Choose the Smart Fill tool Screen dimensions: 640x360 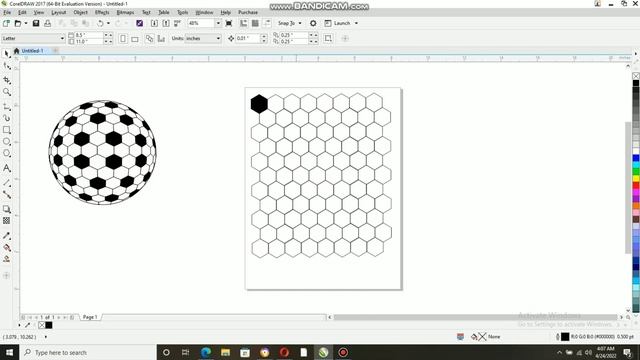pos(7,259)
